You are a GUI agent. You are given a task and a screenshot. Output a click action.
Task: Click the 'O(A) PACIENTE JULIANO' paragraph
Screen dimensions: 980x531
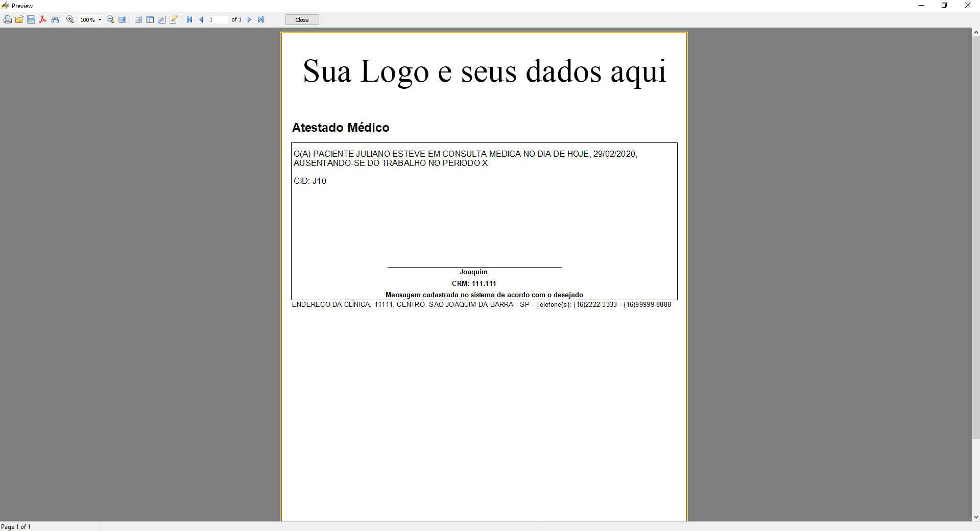[x=465, y=158]
